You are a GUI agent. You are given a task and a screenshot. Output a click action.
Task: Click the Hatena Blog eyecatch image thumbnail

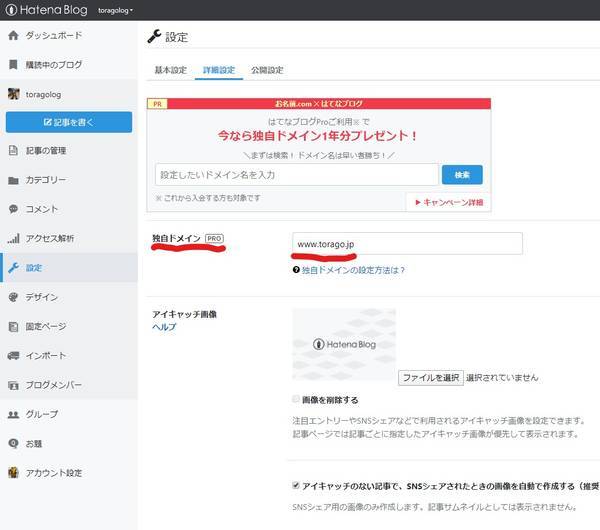pos(344,344)
